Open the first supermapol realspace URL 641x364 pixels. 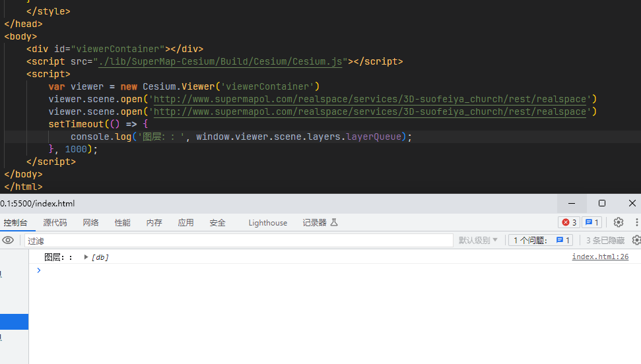[370, 99]
